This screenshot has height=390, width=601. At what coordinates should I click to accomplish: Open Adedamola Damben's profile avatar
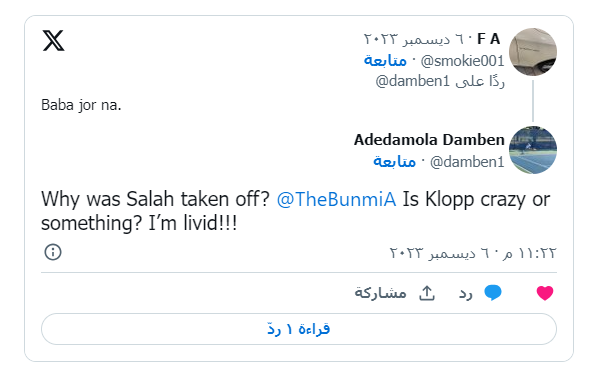click(533, 150)
